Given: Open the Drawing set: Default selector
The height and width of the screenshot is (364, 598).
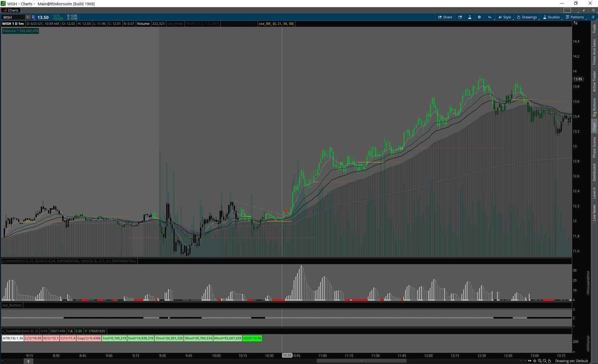Looking at the screenshot, I should (x=572, y=361).
